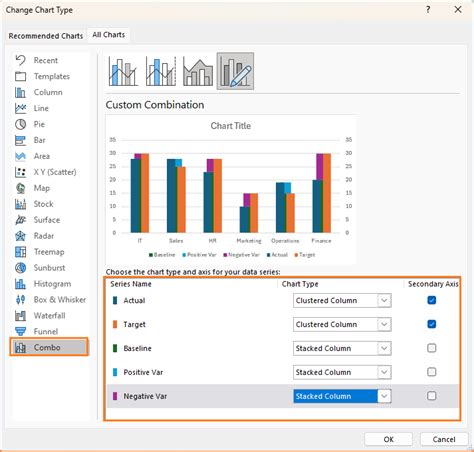
Task: Enable Secondary Axis for Negative Var series
Action: [x=431, y=396]
